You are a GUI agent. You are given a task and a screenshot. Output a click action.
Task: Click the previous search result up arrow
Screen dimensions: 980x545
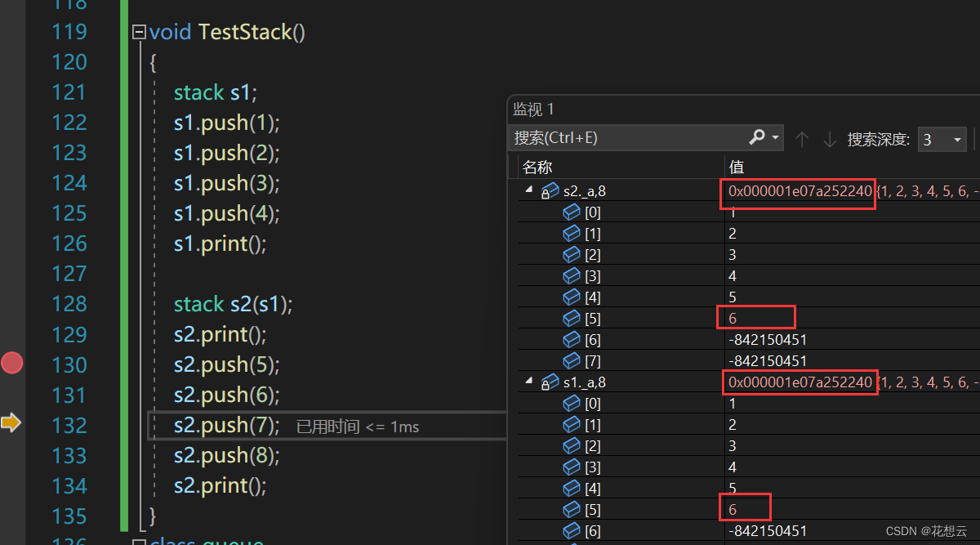pyautogui.click(x=802, y=139)
